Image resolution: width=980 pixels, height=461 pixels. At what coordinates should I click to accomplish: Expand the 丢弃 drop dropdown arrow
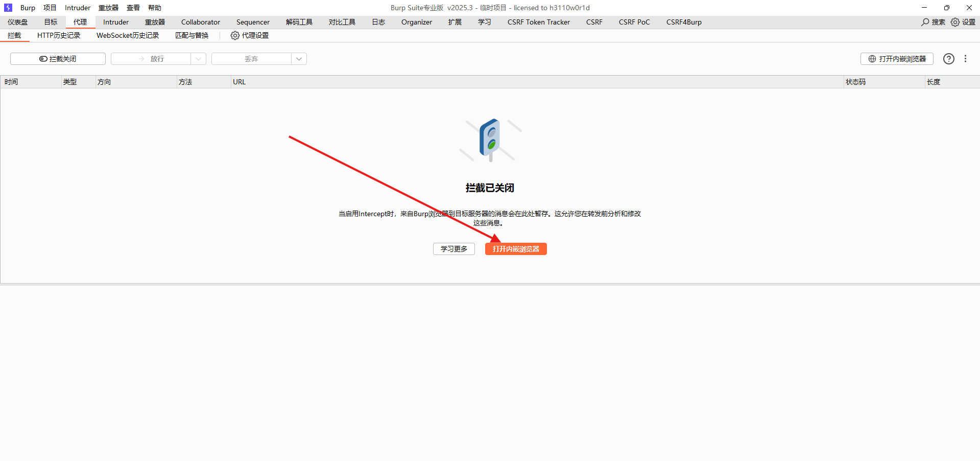[x=299, y=59]
